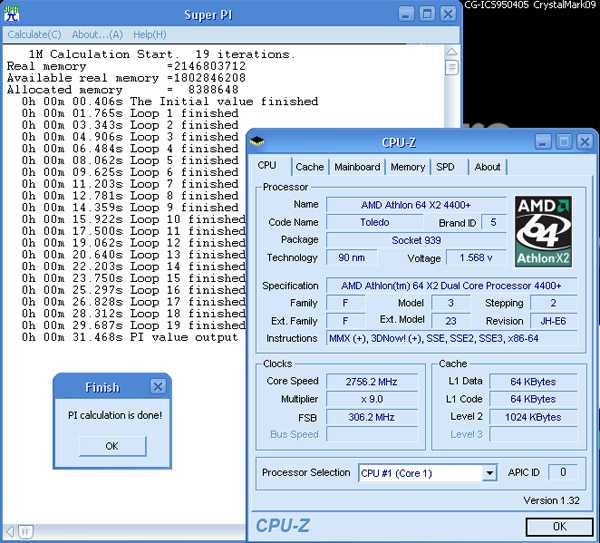Click the 'Loop 19 finished' line
Image resolution: width=600 pixels, height=543 pixels.
[134, 325]
